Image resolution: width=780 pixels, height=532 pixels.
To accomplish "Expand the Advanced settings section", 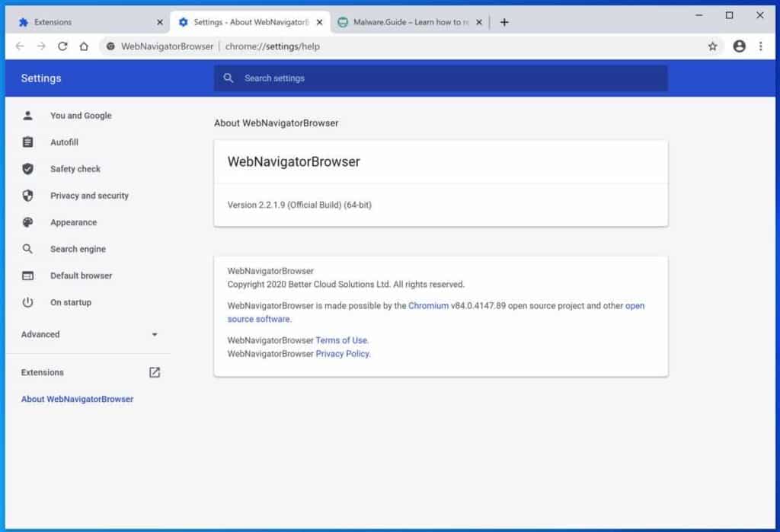I will click(155, 334).
